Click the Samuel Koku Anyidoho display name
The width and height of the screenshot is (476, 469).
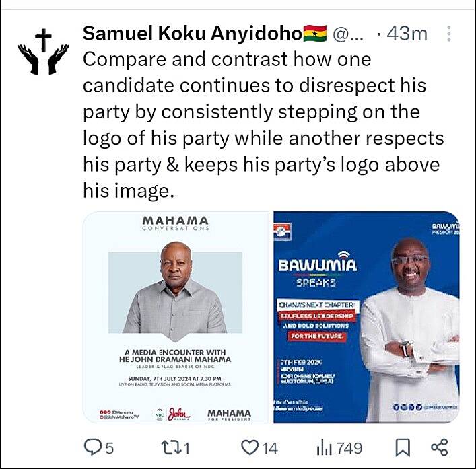[x=192, y=33]
